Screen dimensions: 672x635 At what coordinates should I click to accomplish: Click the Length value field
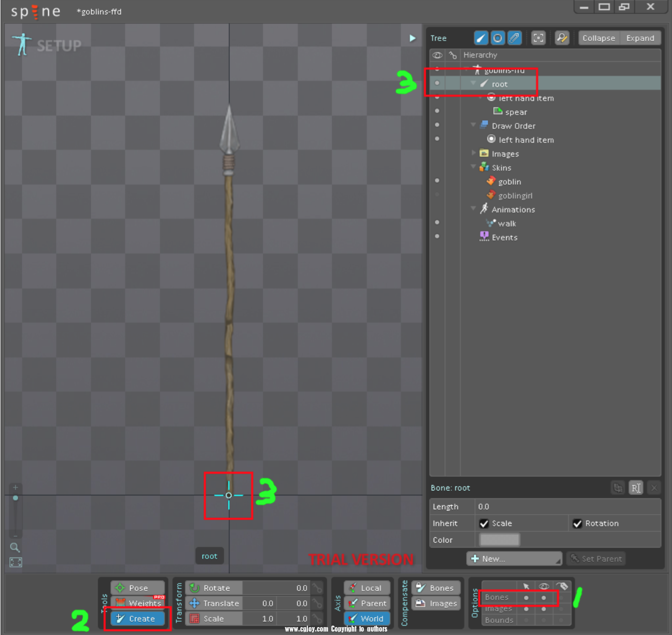click(x=568, y=507)
